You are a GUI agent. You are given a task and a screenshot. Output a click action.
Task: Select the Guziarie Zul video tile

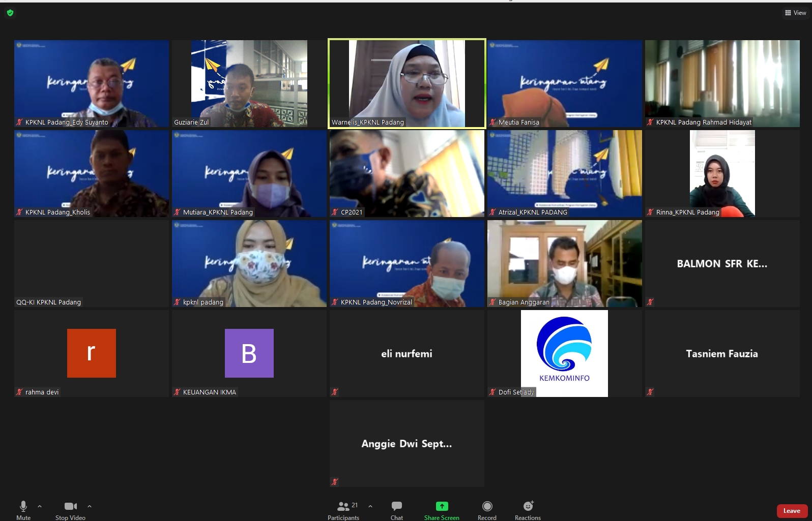pyautogui.click(x=249, y=83)
